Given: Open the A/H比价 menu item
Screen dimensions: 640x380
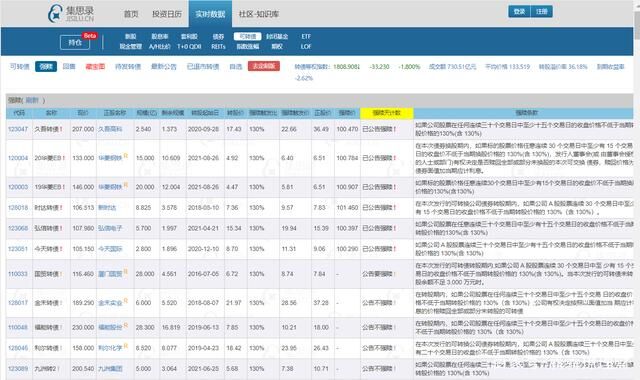Looking at the screenshot, I should click(160, 47).
